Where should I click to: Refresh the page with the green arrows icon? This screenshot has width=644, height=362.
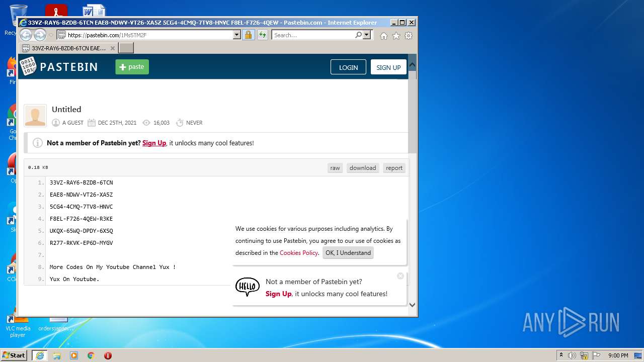pos(262,35)
